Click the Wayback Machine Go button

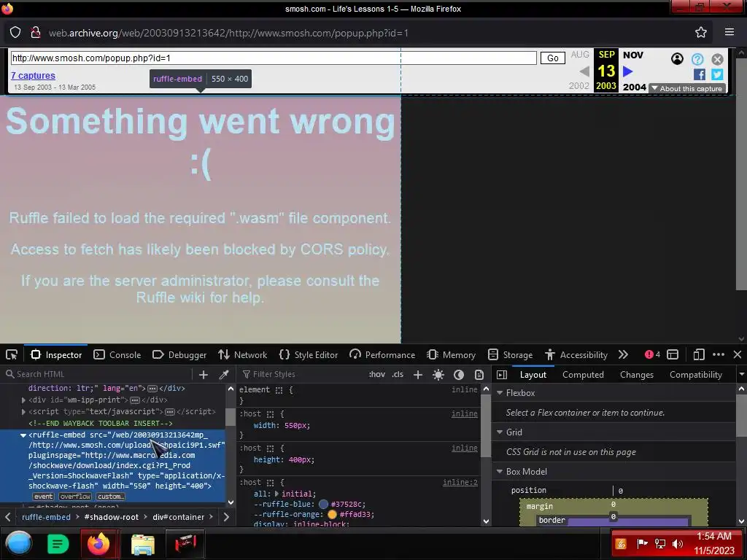(x=553, y=58)
